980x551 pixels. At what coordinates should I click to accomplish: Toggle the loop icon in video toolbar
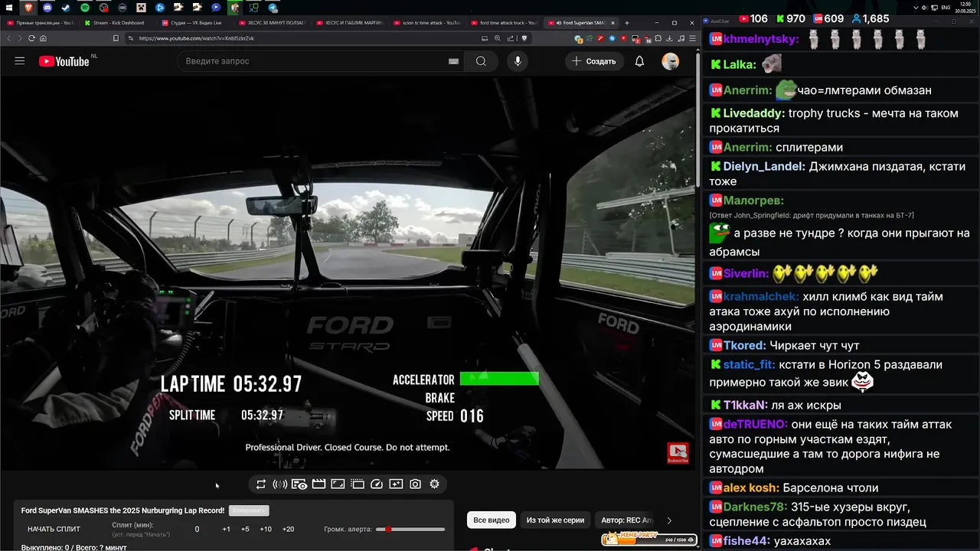(261, 484)
